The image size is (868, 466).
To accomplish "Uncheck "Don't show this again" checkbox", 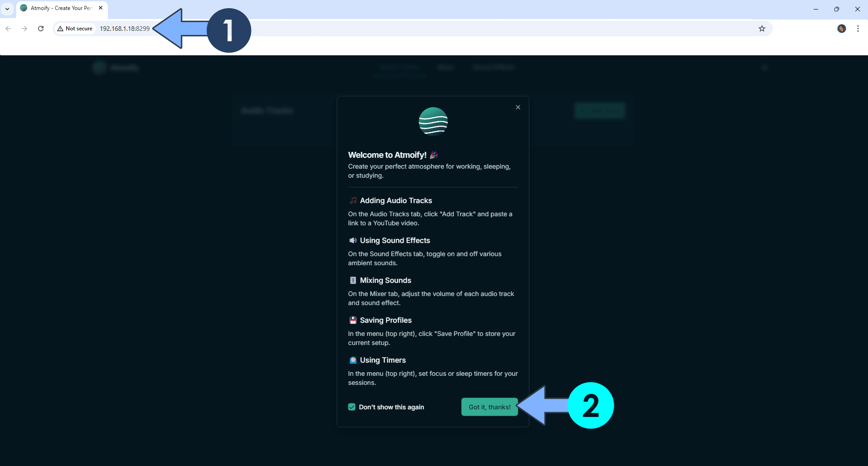I will click(352, 407).
